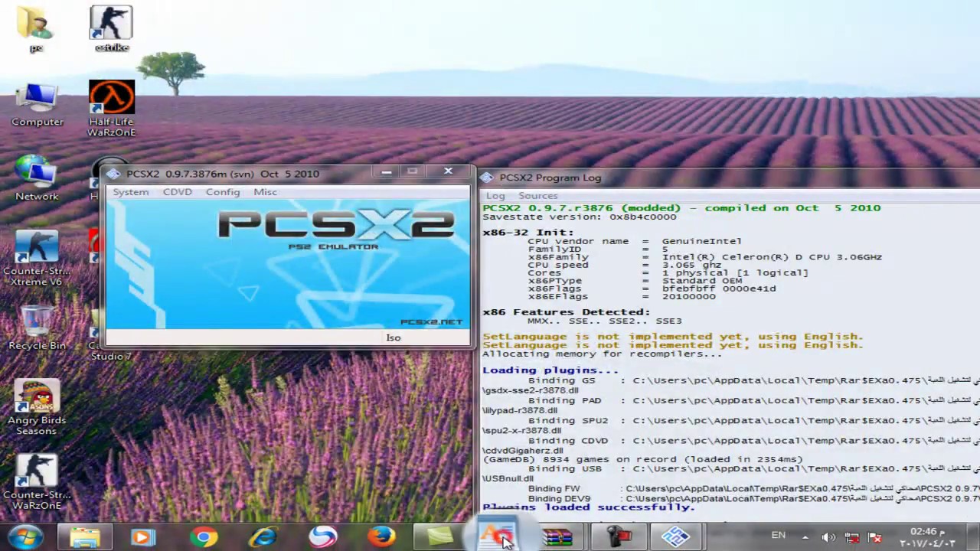Select the Network desktop icon
The width and height of the screenshot is (980, 551).
pos(37,178)
